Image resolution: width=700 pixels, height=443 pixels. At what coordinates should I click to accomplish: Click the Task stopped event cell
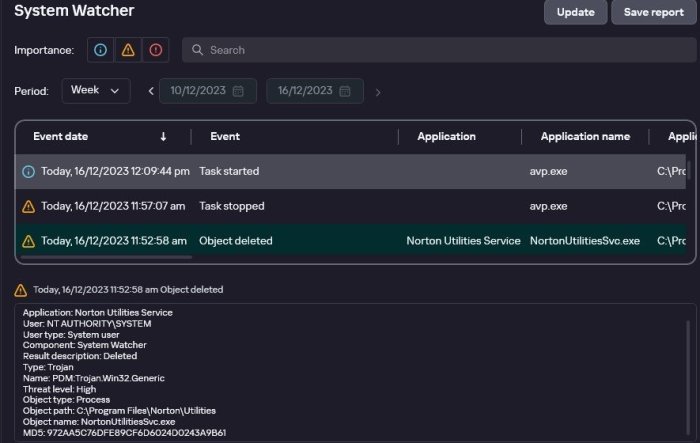coord(232,206)
